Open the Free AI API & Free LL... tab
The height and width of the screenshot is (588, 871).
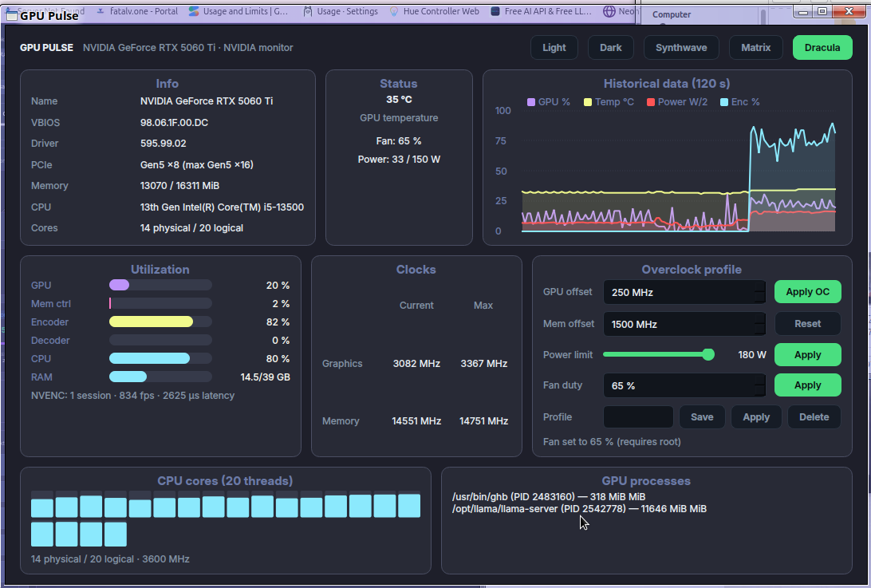(542, 11)
